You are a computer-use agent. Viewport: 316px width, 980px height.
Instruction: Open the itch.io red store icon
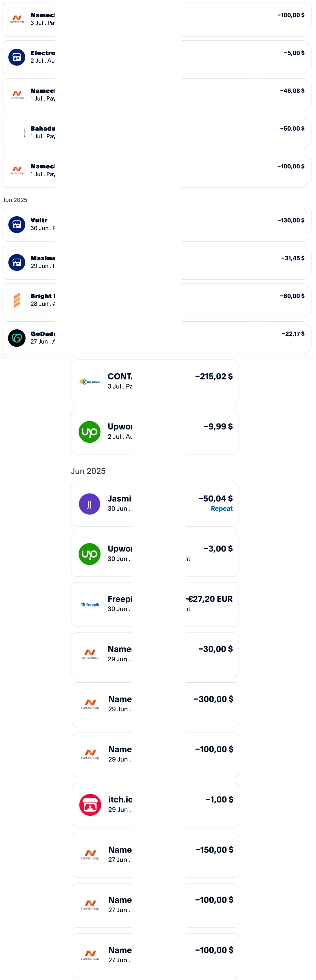(x=90, y=804)
